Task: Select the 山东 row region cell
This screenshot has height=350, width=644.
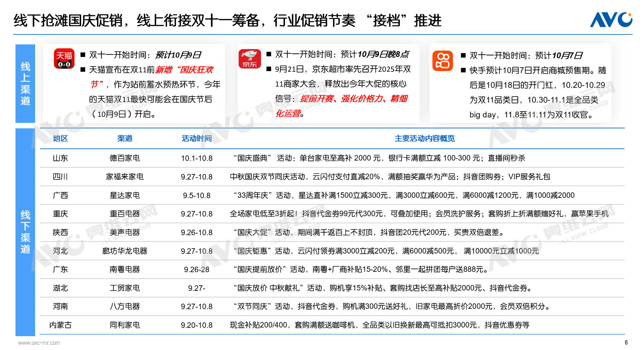Action: click(60, 158)
